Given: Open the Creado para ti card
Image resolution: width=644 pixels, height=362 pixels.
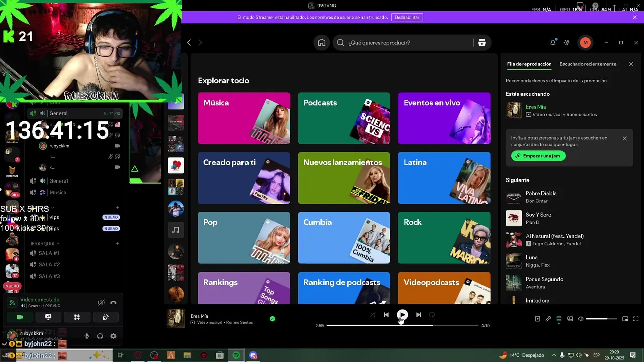Looking at the screenshot, I should pyautogui.click(x=244, y=178).
